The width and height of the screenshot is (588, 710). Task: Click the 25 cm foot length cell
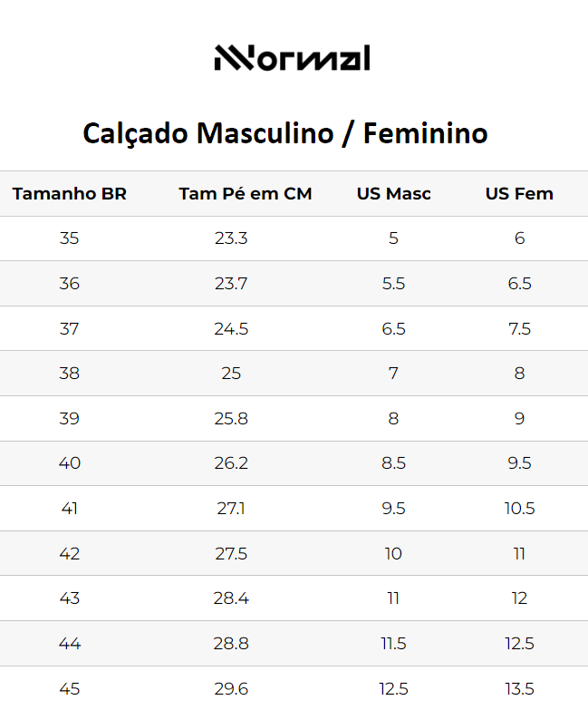231,374
